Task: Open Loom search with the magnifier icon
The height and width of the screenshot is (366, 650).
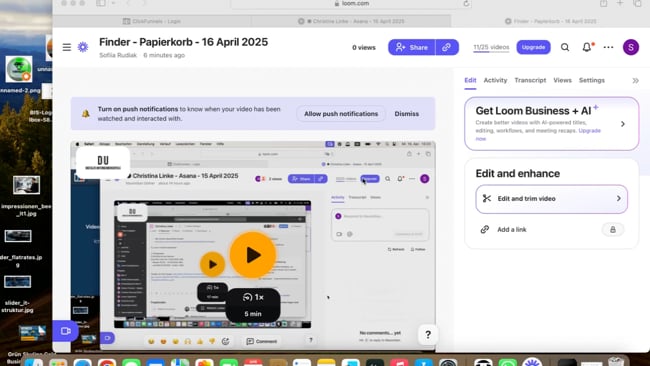Action: coord(565,47)
